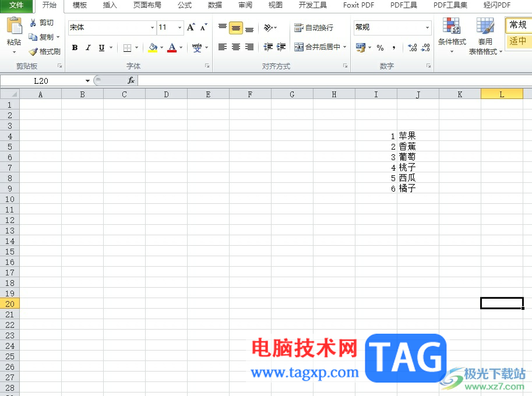The image size is (532, 396).
Task: Apply cell borders icon
Action: coord(127,48)
